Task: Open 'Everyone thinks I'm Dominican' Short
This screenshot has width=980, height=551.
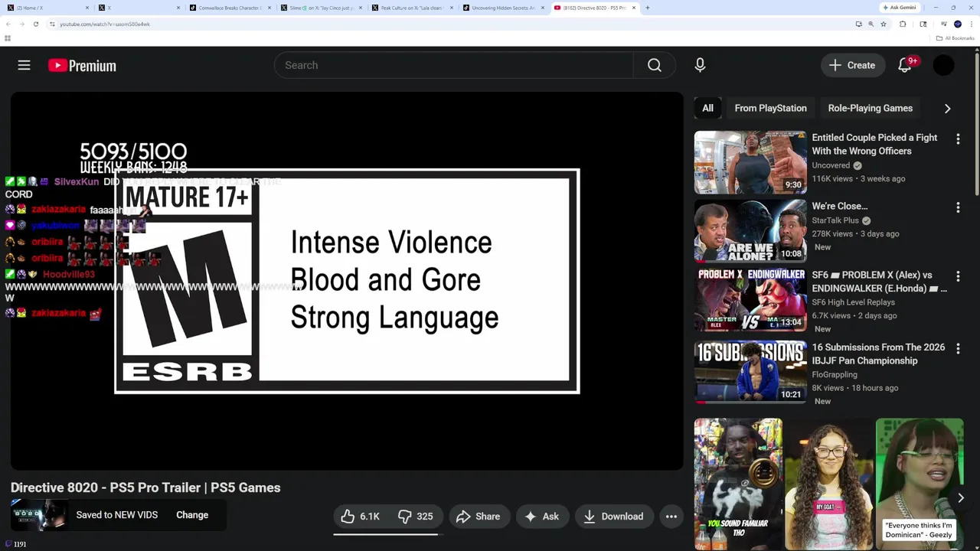Action: (x=920, y=484)
